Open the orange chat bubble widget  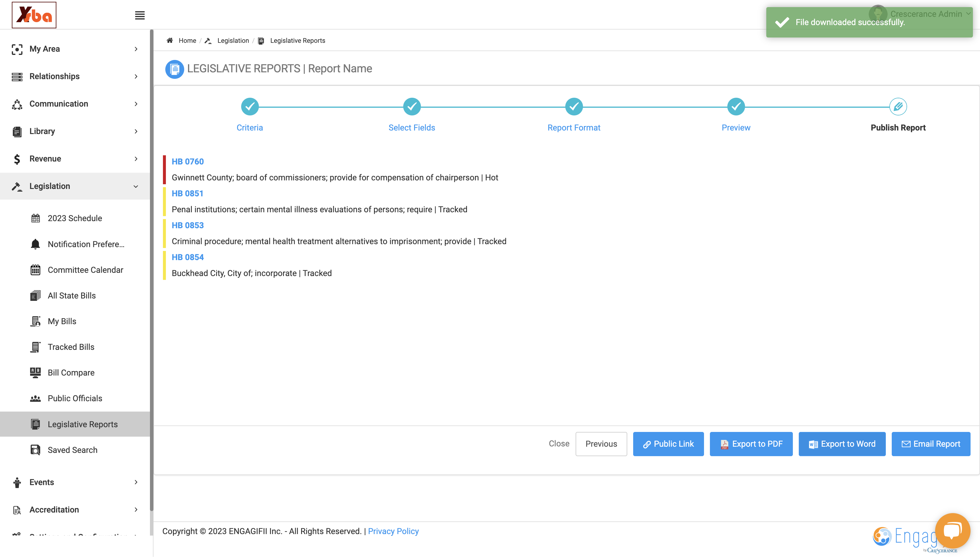(953, 531)
